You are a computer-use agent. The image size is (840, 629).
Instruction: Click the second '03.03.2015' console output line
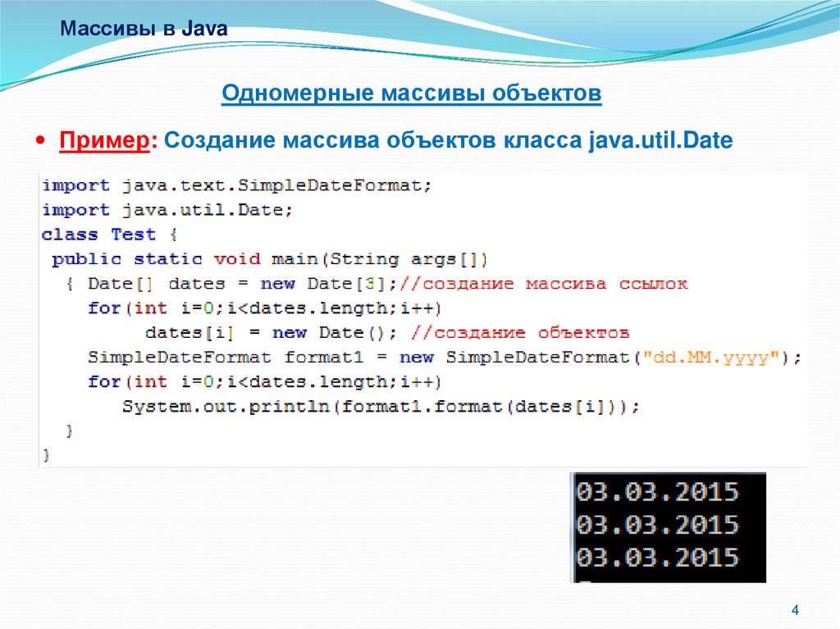(657, 525)
